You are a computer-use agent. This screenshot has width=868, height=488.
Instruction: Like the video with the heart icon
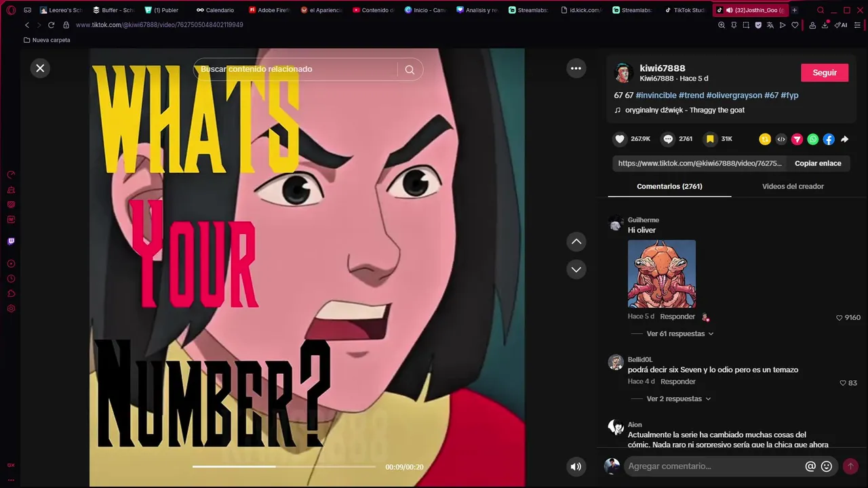tap(620, 139)
